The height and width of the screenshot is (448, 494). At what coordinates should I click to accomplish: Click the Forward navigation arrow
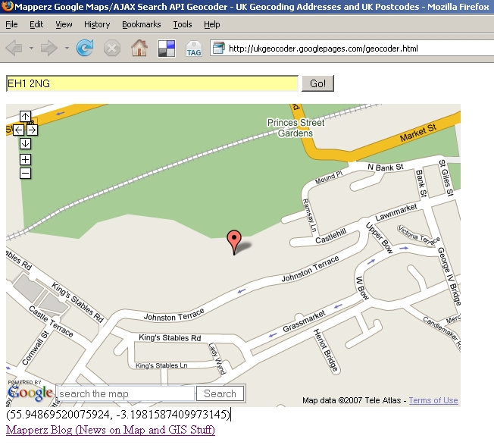(49, 49)
